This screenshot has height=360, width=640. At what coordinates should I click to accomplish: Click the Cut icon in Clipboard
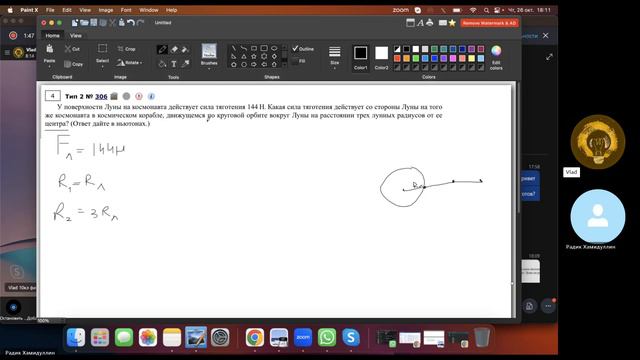tap(68, 49)
